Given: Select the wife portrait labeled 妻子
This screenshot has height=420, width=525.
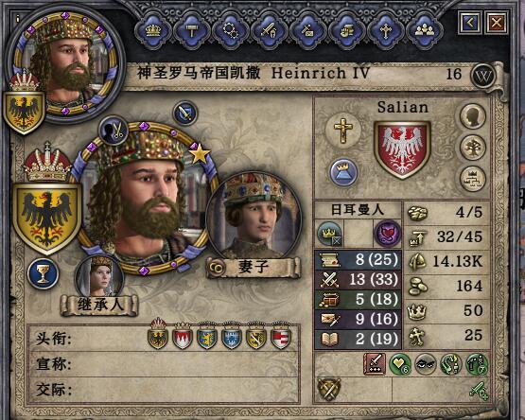Looking at the screenshot, I should (x=254, y=218).
